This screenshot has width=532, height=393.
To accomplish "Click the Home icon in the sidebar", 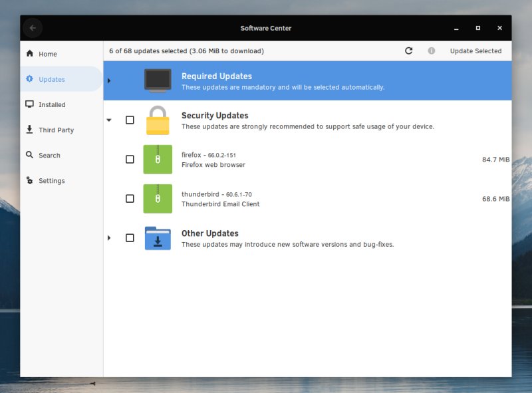I will click(x=30, y=54).
